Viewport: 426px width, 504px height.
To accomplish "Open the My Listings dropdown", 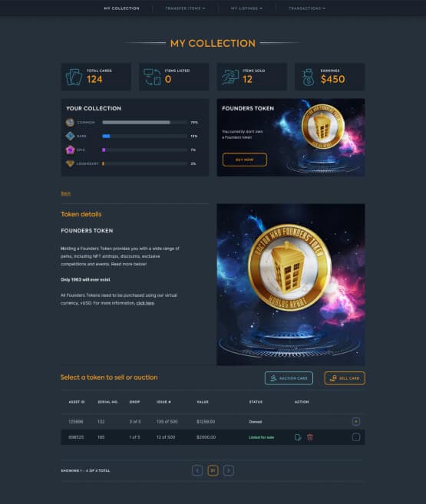I will coord(246,8).
